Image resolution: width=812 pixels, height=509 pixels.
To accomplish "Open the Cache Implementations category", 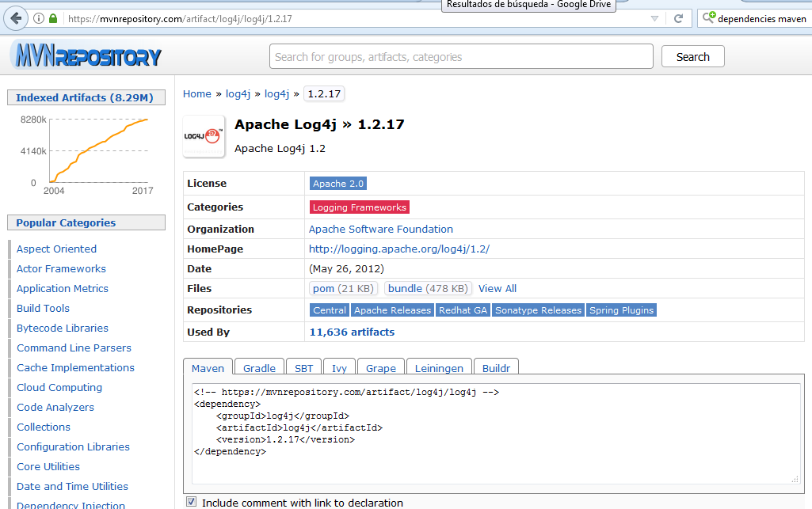I will click(x=75, y=368).
